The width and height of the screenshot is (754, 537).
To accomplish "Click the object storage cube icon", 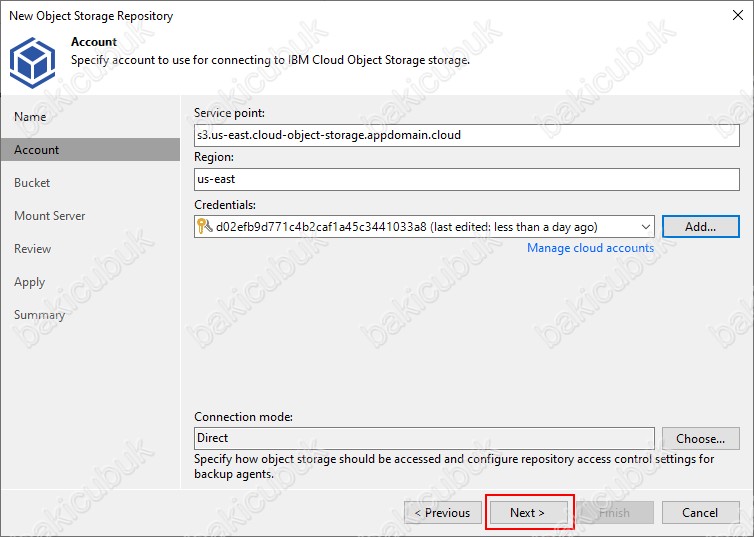I will (x=32, y=63).
